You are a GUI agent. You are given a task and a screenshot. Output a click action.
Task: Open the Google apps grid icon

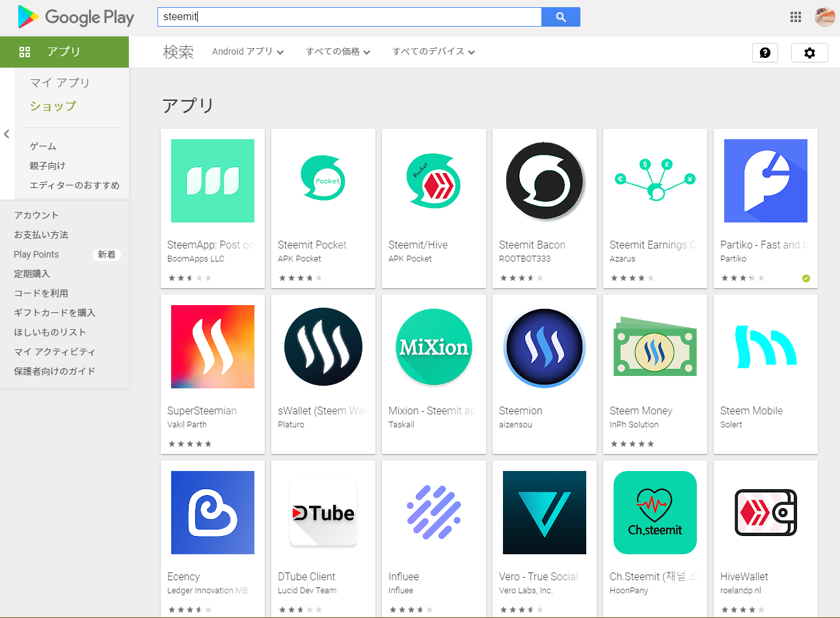[796, 17]
